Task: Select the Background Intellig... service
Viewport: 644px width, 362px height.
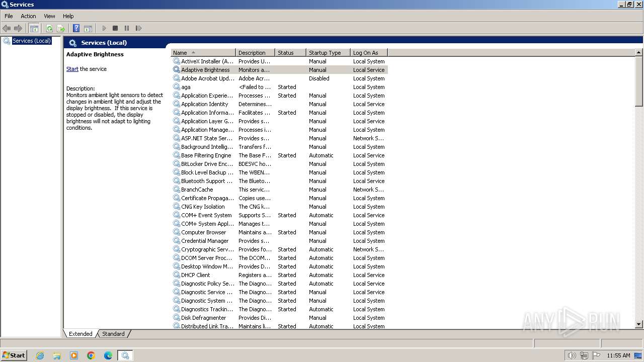Action: [x=207, y=147]
